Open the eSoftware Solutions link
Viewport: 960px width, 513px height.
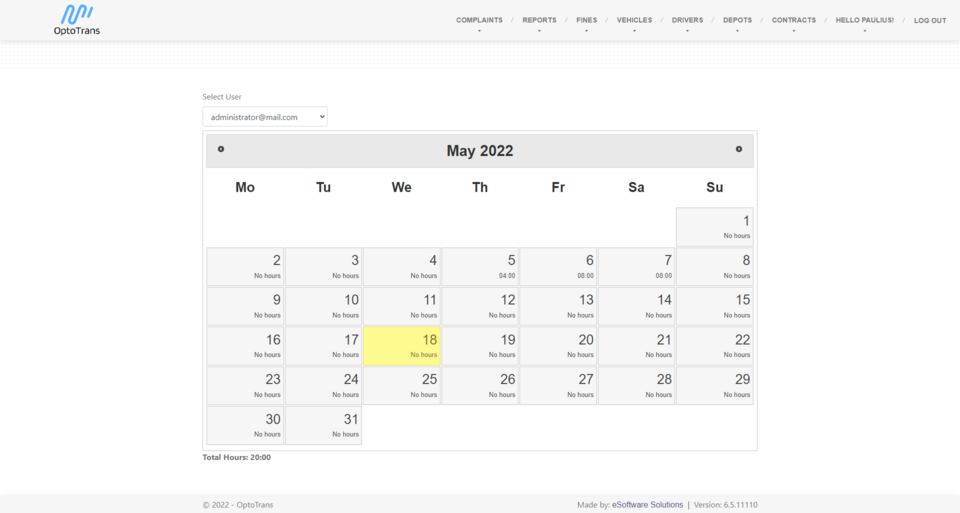[647, 505]
